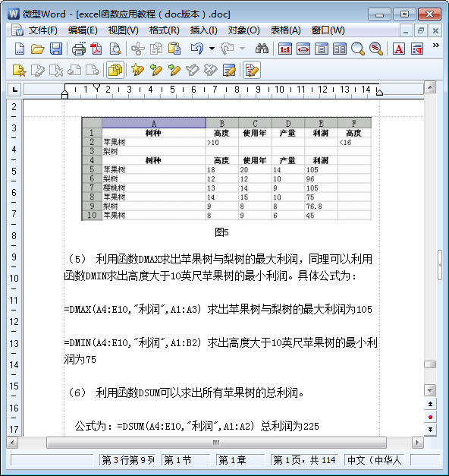Click the grayed previous comment icon

pyautogui.click(x=74, y=70)
